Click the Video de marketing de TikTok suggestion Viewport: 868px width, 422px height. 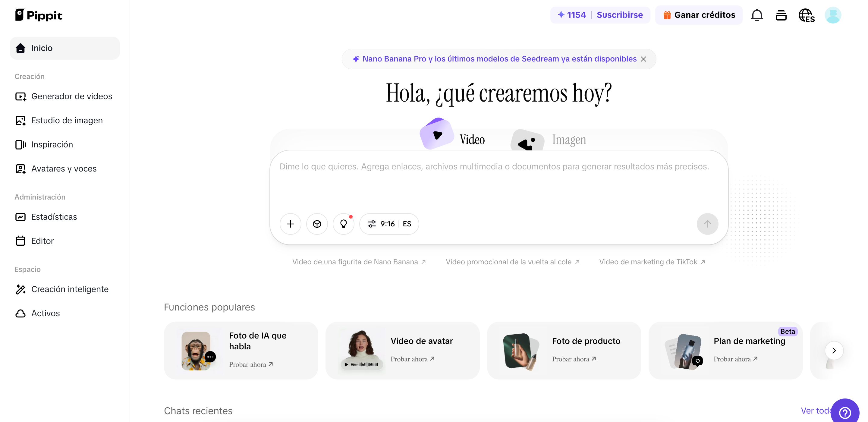(x=652, y=262)
